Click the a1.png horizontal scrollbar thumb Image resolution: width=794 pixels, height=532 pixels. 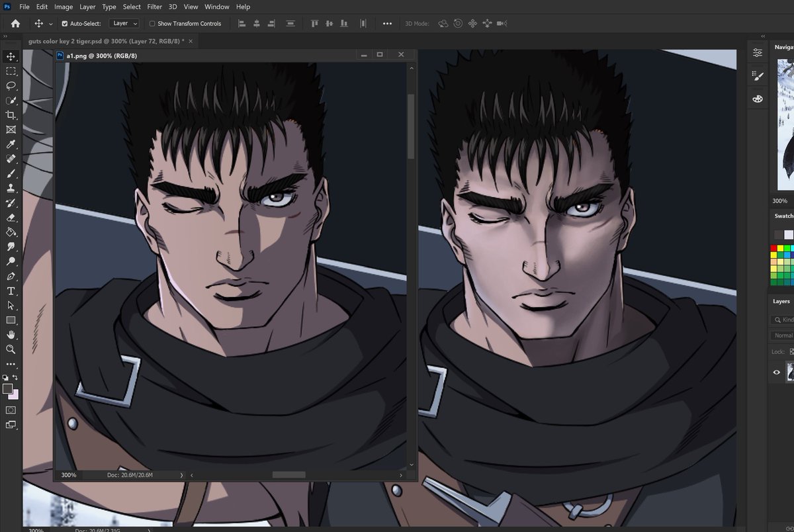tap(288, 475)
